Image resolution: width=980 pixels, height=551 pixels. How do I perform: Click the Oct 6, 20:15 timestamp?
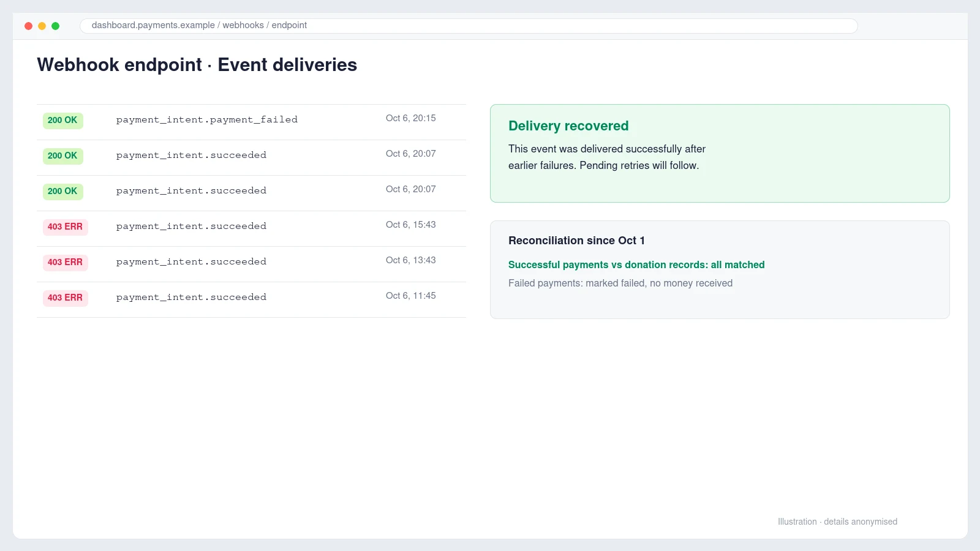(411, 118)
